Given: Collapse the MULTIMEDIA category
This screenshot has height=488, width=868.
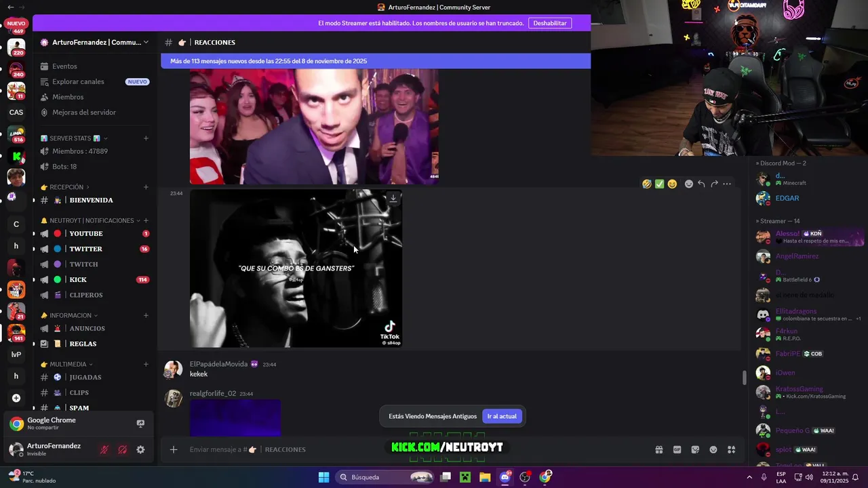Looking at the screenshot, I should tap(67, 364).
